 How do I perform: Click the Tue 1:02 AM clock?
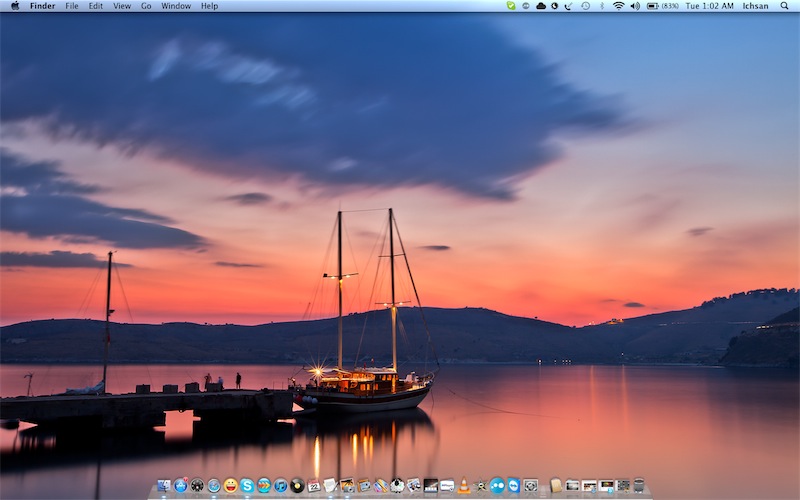click(709, 6)
